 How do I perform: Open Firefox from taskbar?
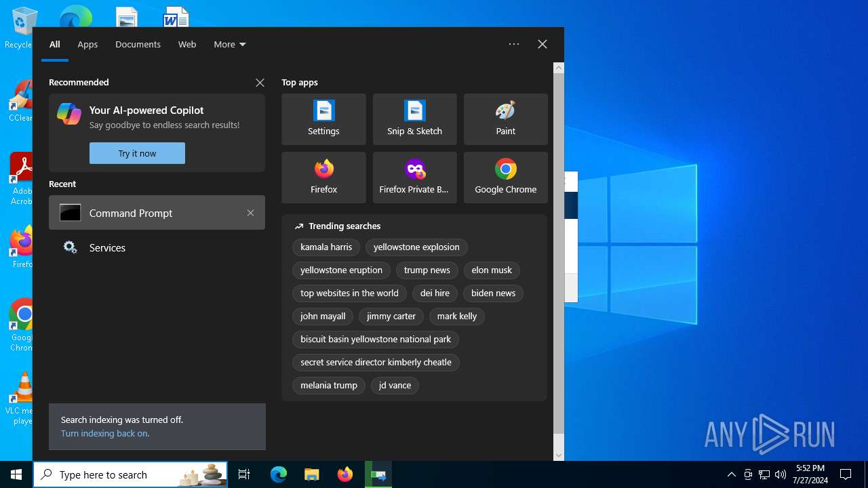click(344, 474)
